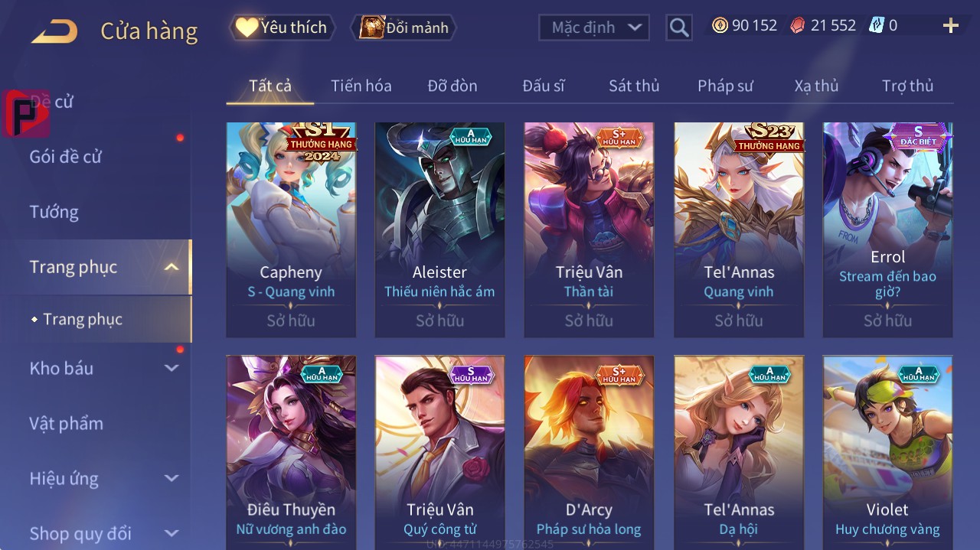Open the search magnifier icon
The width and height of the screenshot is (980, 550).
point(679,28)
